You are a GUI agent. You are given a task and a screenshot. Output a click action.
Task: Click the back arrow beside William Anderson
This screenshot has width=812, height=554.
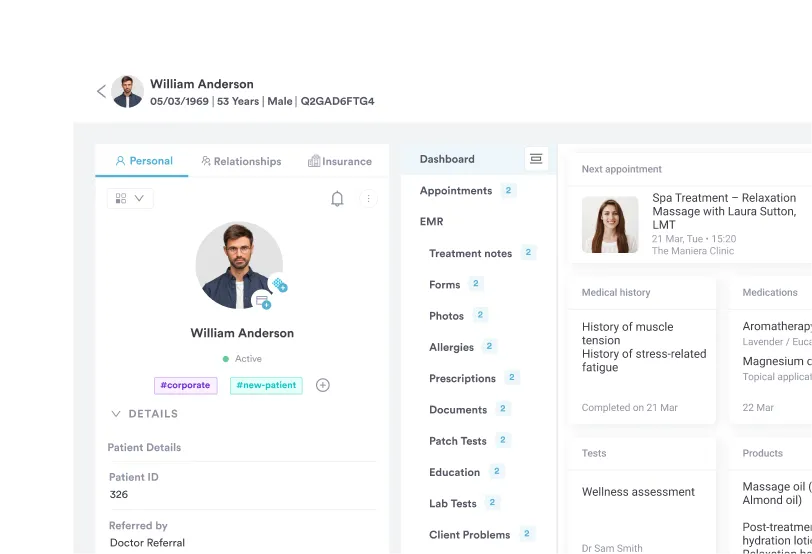point(101,91)
